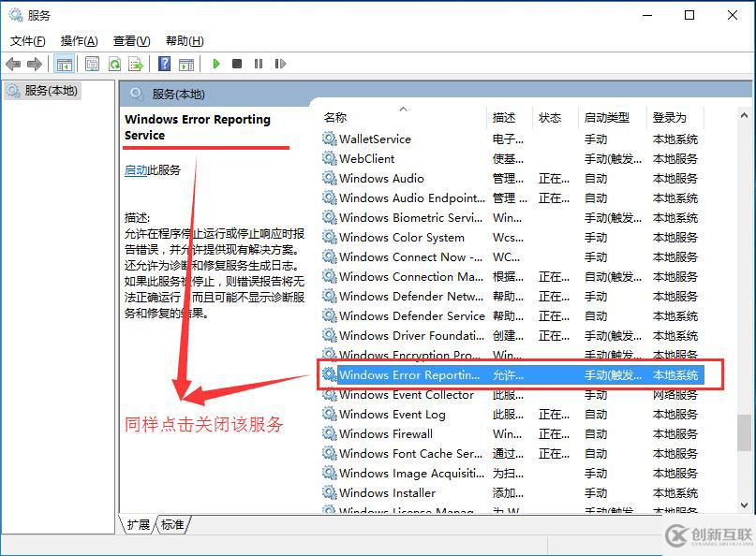Click the Refresh toolbar icon
This screenshot has width=756, height=556.
tap(114, 64)
